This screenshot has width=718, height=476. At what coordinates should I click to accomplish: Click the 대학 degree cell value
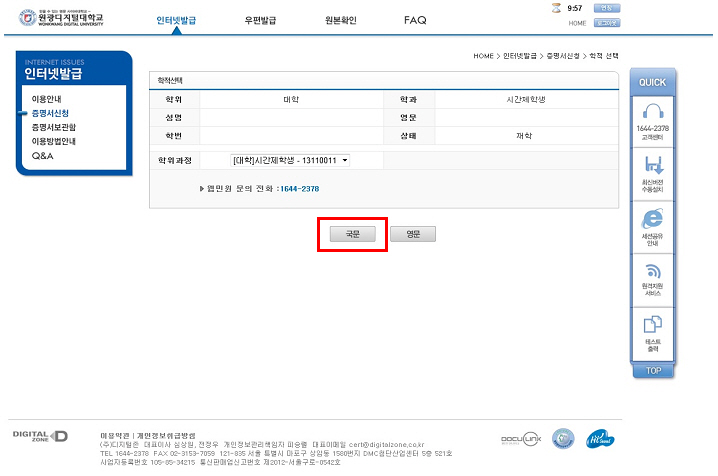(x=291, y=99)
